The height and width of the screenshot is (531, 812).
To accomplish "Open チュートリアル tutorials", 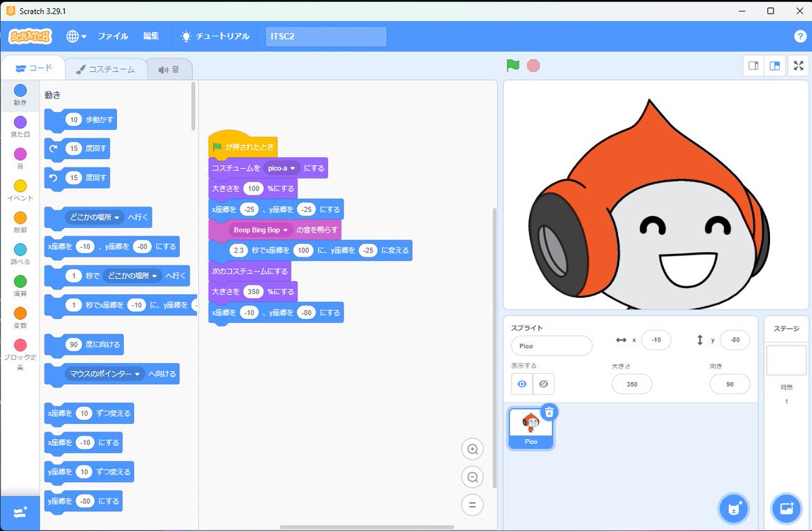I will tap(215, 37).
